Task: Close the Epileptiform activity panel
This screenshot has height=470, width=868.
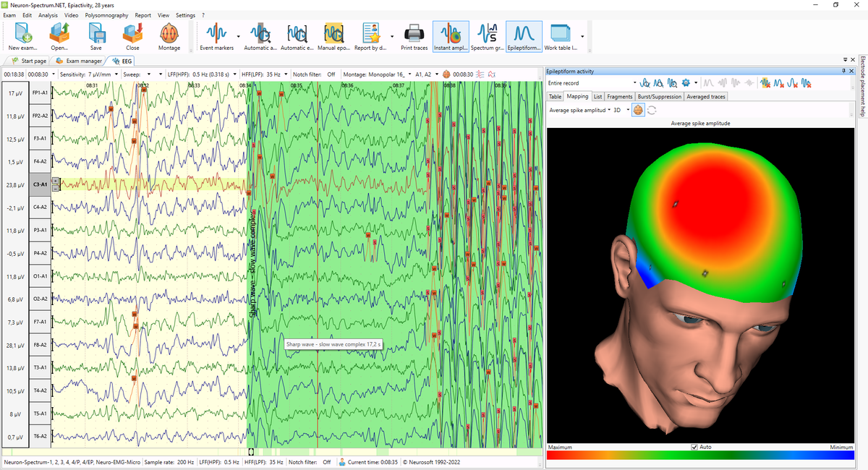Action: pyautogui.click(x=851, y=71)
